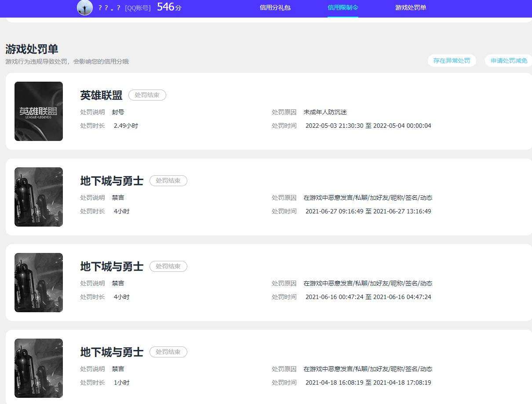Viewport: 532px width, 404px height.
Task: Click 4小时 duration on the 2021-06-27 card
Action: point(121,211)
